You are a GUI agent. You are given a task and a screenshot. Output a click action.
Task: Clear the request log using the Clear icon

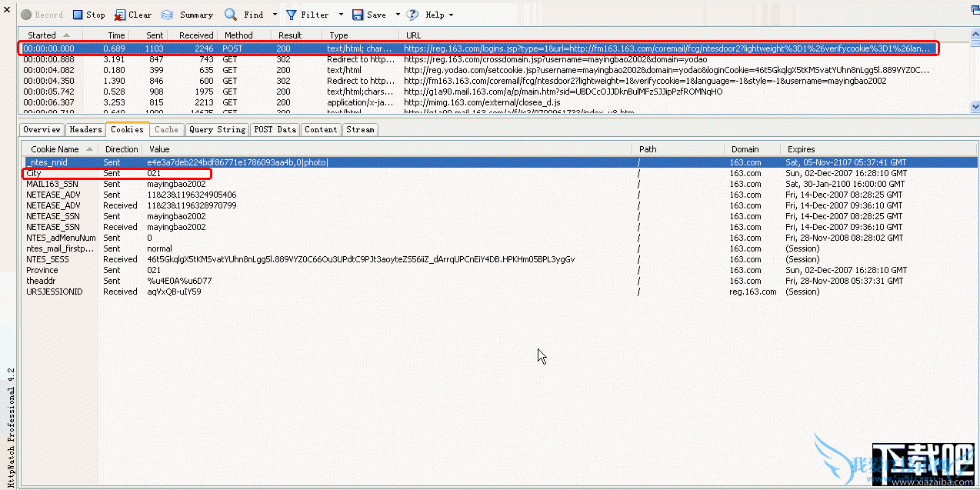tap(120, 14)
